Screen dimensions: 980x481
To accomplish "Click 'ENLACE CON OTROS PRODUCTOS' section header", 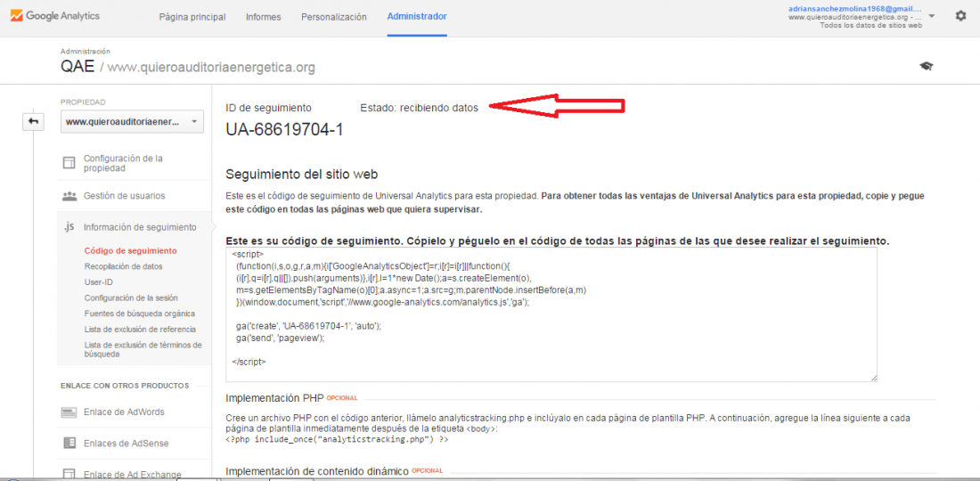I will tap(125, 386).
